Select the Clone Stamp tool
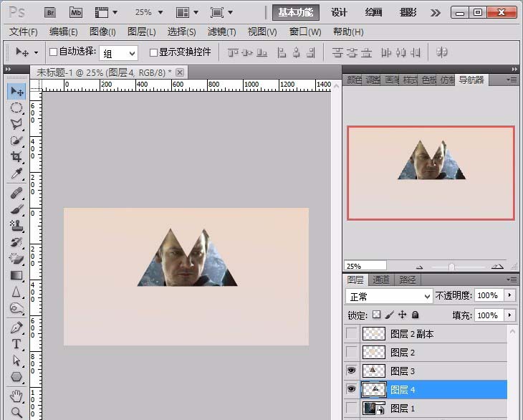 coord(16,226)
